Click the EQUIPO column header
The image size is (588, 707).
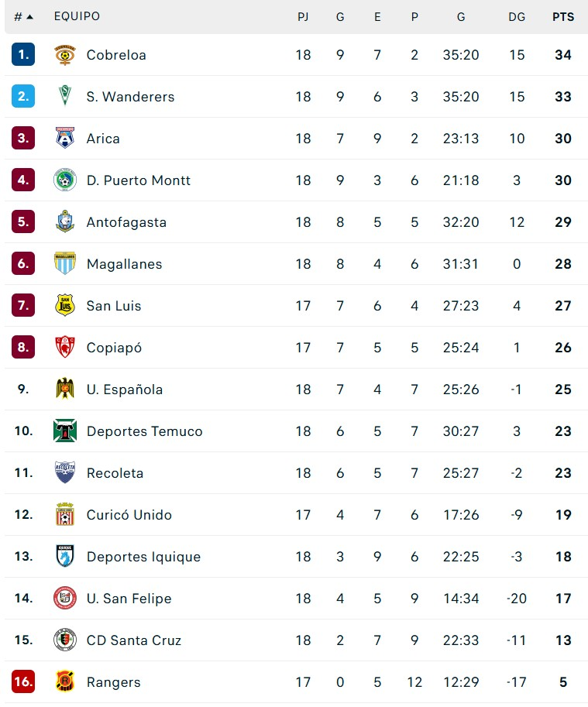pos(77,16)
